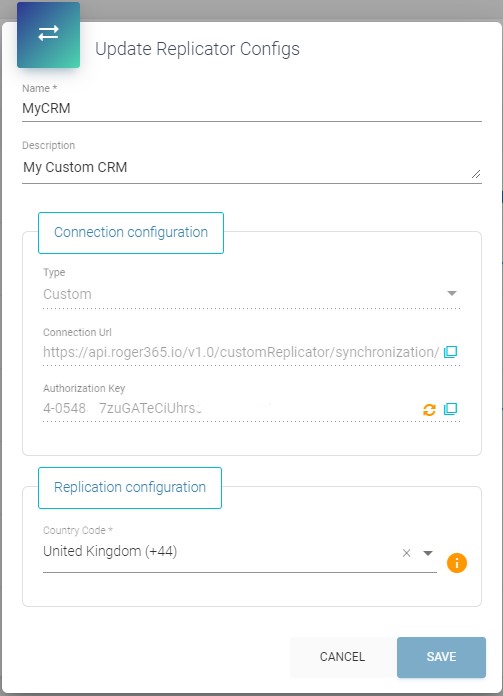Cancel the replicator config update

click(342, 657)
